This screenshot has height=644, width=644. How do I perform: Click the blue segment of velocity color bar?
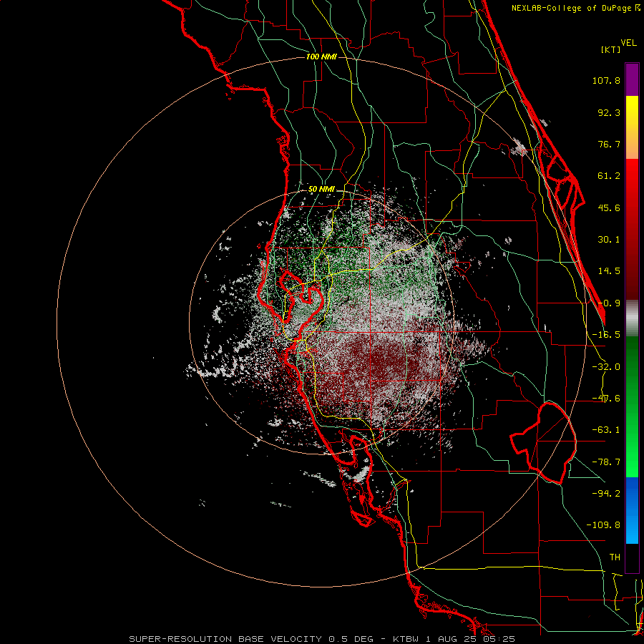(632, 510)
